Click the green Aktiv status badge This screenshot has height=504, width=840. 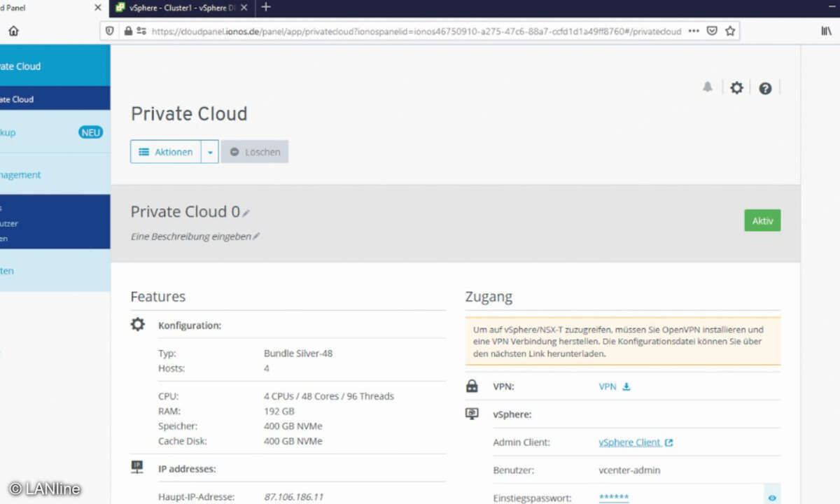click(762, 220)
